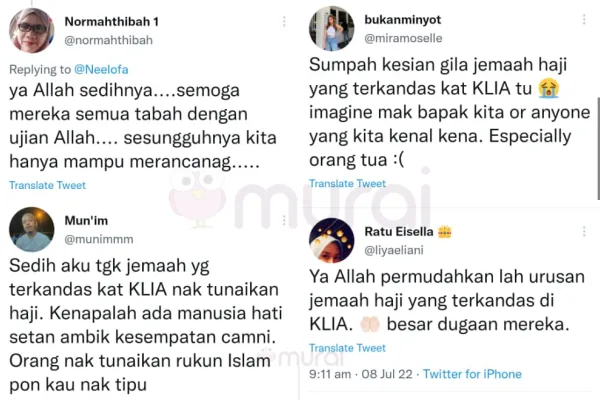Open the @miramoselle handle
The height and width of the screenshot is (400, 600).
coord(403,38)
